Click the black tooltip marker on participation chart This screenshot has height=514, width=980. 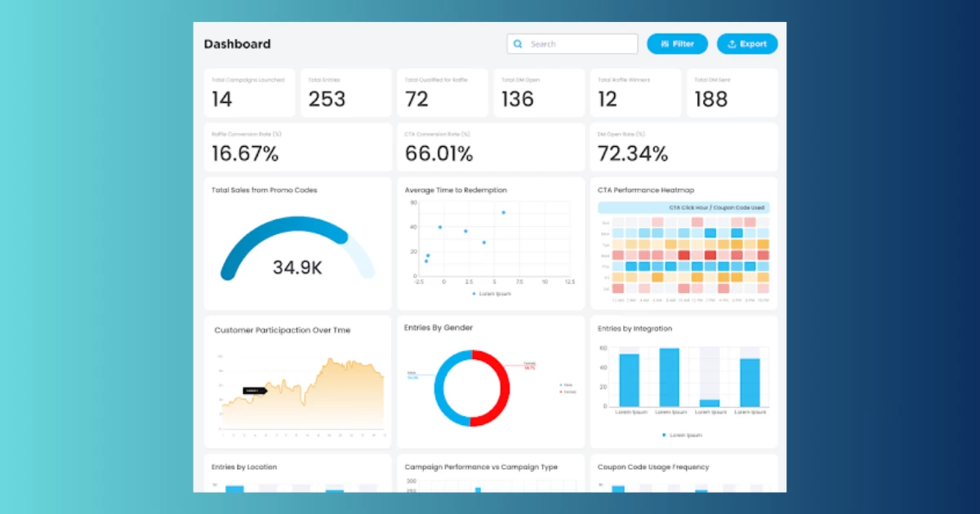[254, 392]
